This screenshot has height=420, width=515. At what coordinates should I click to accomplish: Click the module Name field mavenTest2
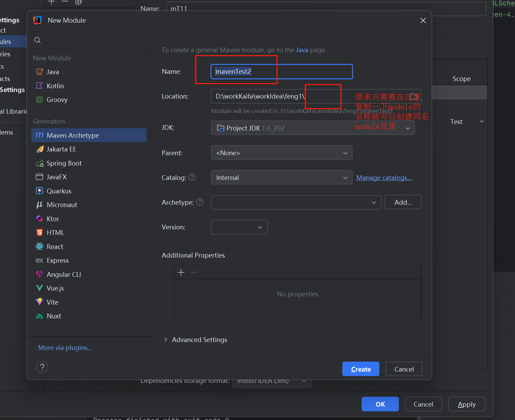[282, 71]
